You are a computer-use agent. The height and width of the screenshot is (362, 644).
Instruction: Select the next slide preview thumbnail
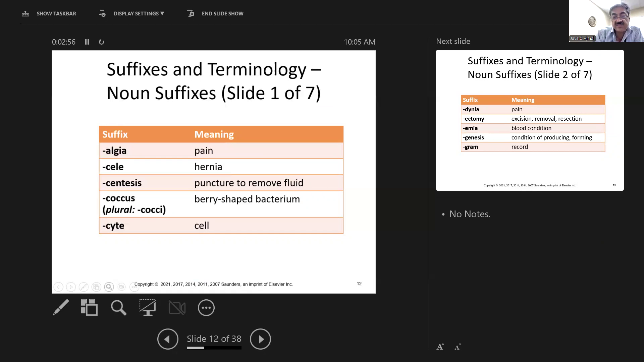[x=530, y=120]
